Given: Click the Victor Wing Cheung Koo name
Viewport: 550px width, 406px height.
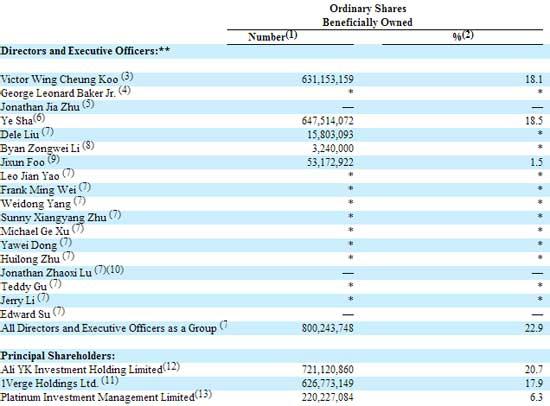Looking at the screenshot, I should point(59,79).
